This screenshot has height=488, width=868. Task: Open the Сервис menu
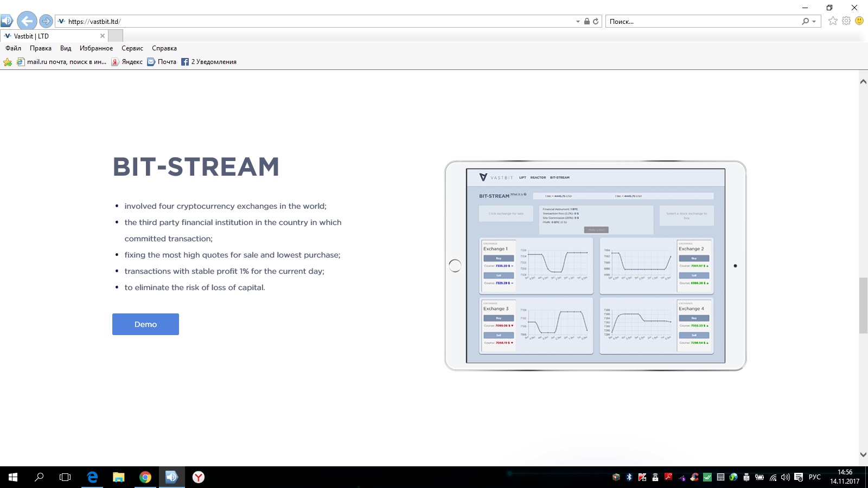(132, 48)
